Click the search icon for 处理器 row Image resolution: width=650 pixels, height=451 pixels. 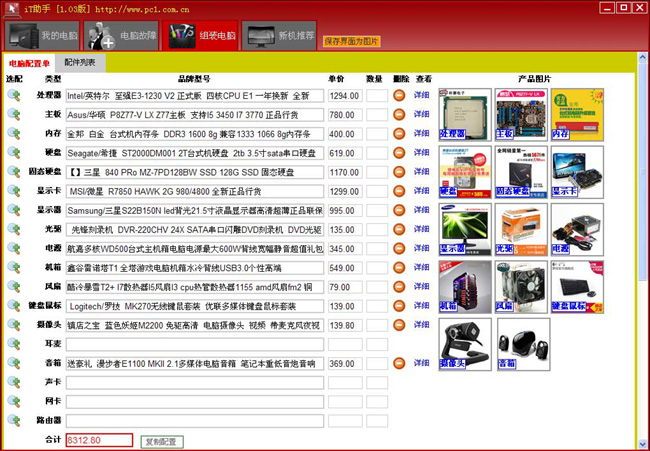[14, 96]
